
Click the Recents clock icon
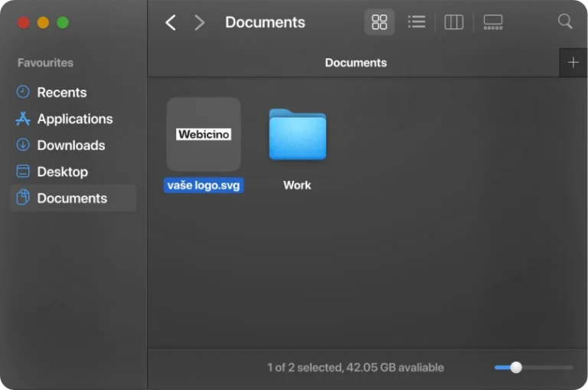click(x=23, y=92)
